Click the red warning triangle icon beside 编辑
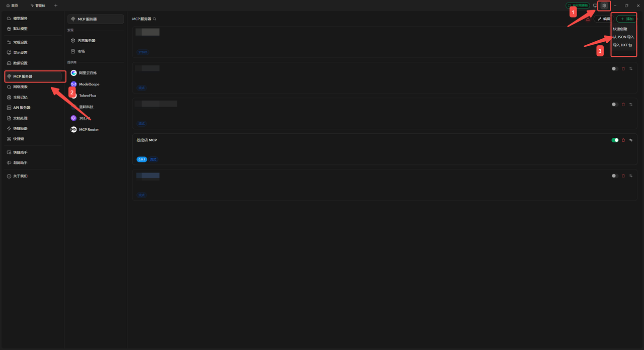The width and height of the screenshot is (644, 350). tap(588, 19)
